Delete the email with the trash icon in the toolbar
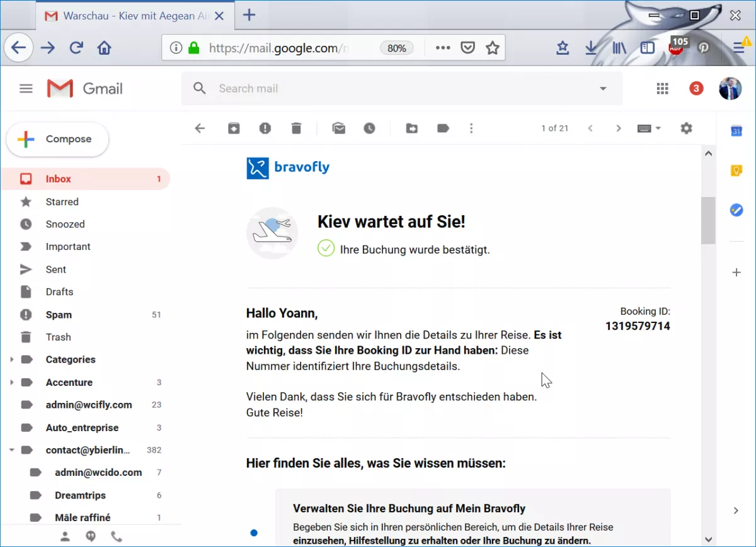The image size is (756, 547). (296, 128)
